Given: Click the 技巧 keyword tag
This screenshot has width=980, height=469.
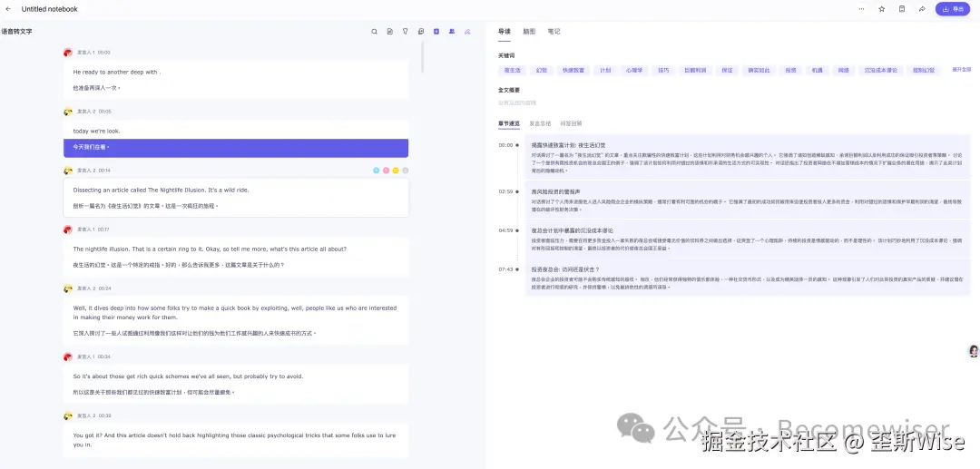Looking at the screenshot, I should pyautogui.click(x=663, y=71).
